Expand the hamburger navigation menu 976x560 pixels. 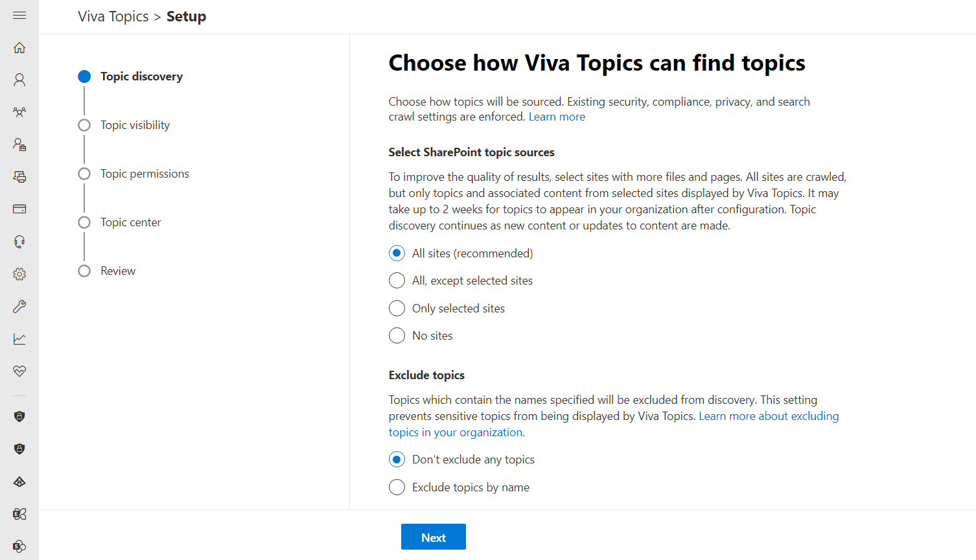click(19, 15)
